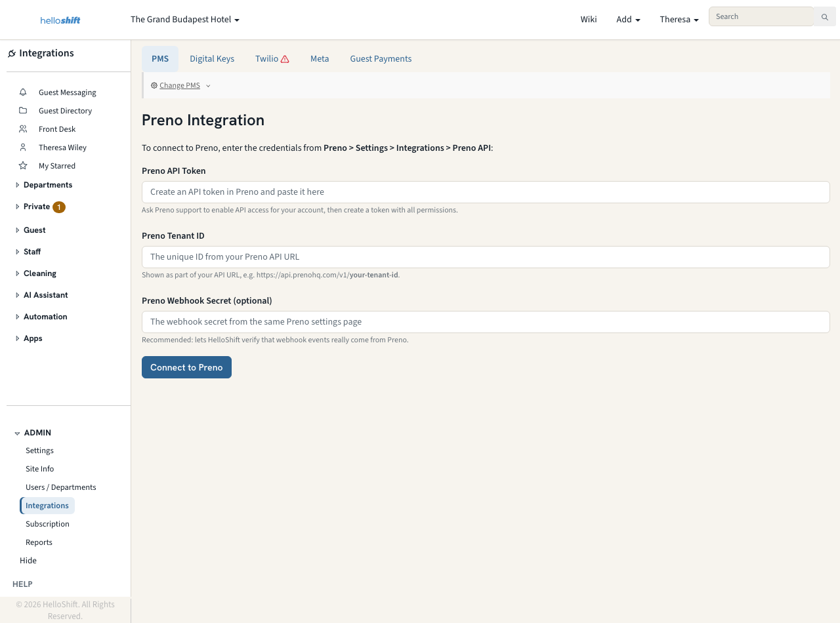
Task: Click the HelloShift logo
Action: 60,20
